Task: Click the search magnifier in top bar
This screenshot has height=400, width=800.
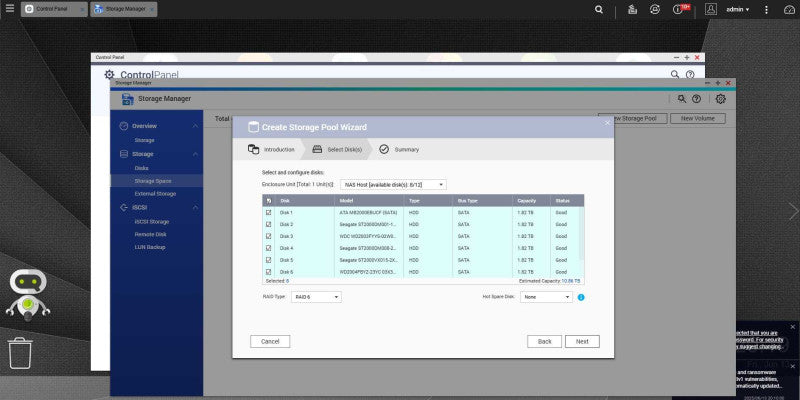Action: (599, 10)
